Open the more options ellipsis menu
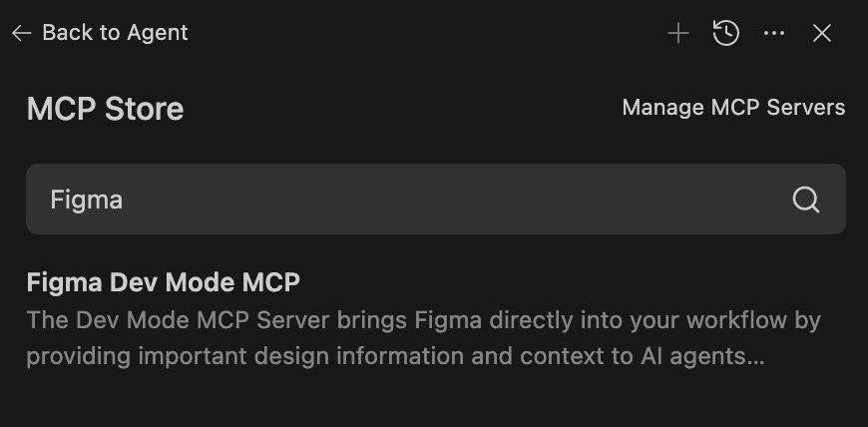Screen dimensions: 868x427 [774, 34]
